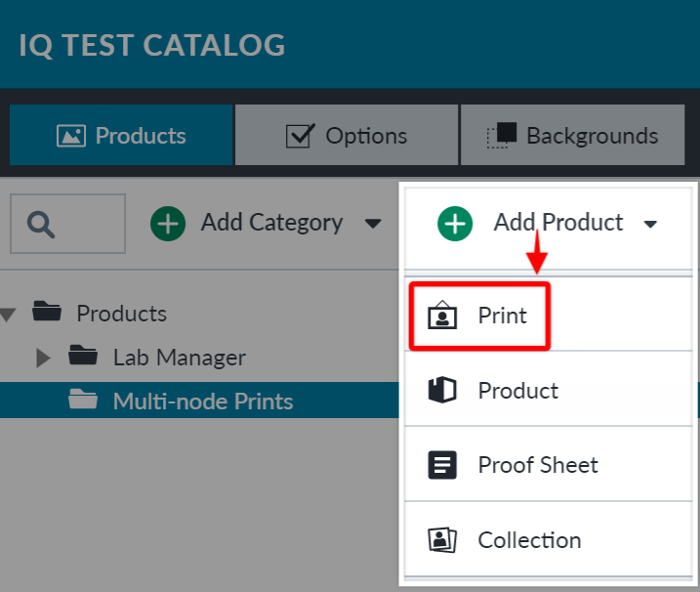The height and width of the screenshot is (592, 700).
Task: Switch to the Options tab
Action: pyautogui.click(x=347, y=135)
